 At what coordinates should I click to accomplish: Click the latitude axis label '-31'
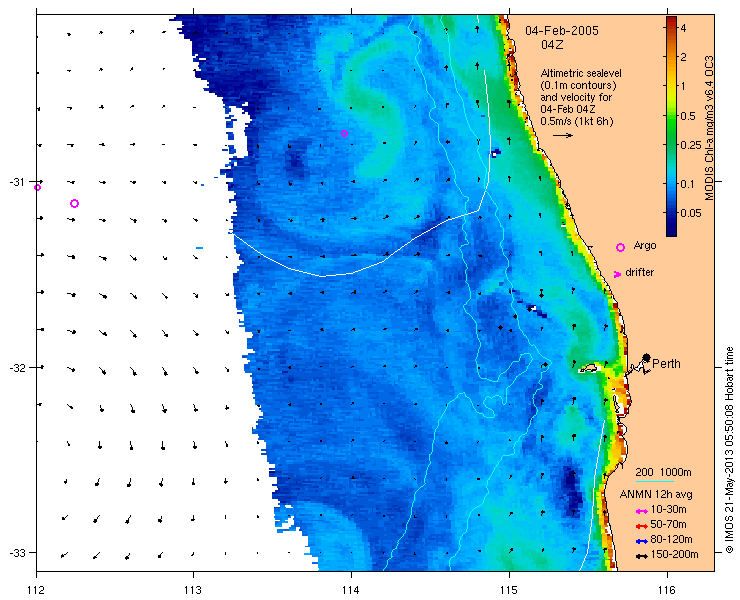(19, 181)
